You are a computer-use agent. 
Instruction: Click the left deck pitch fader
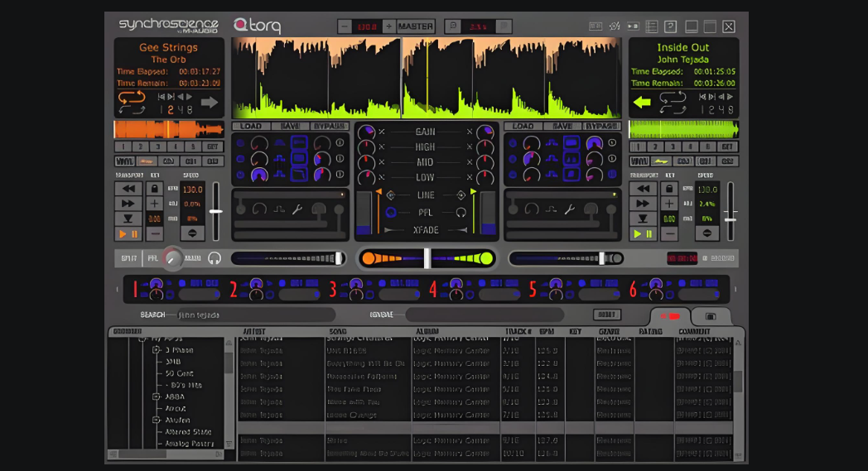pos(216,211)
